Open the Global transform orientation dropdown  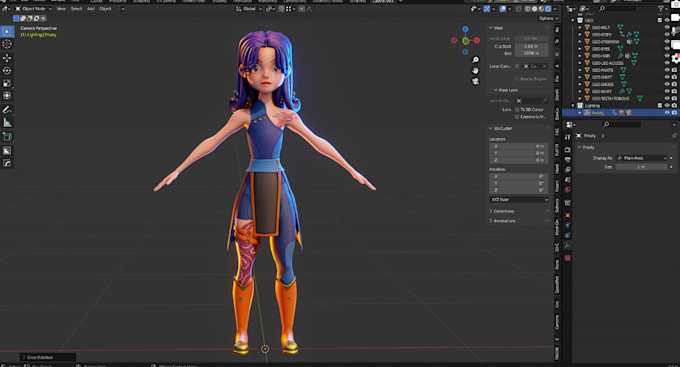click(x=249, y=9)
